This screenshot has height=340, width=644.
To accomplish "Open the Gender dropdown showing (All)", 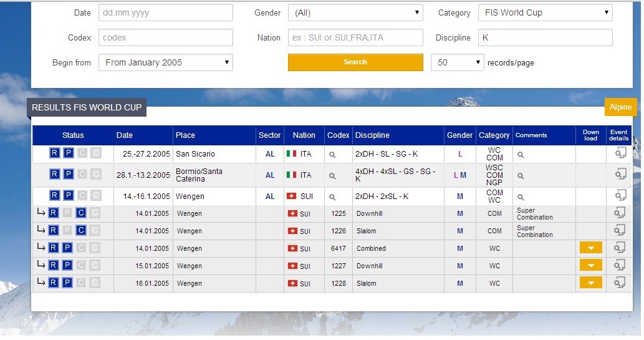I will (x=355, y=12).
